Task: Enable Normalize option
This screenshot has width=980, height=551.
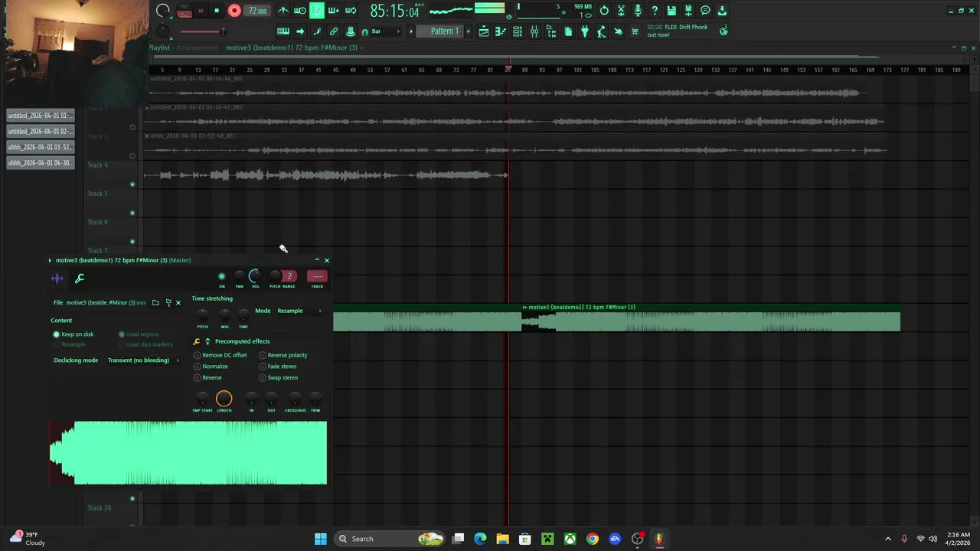Action: click(x=211, y=367)
